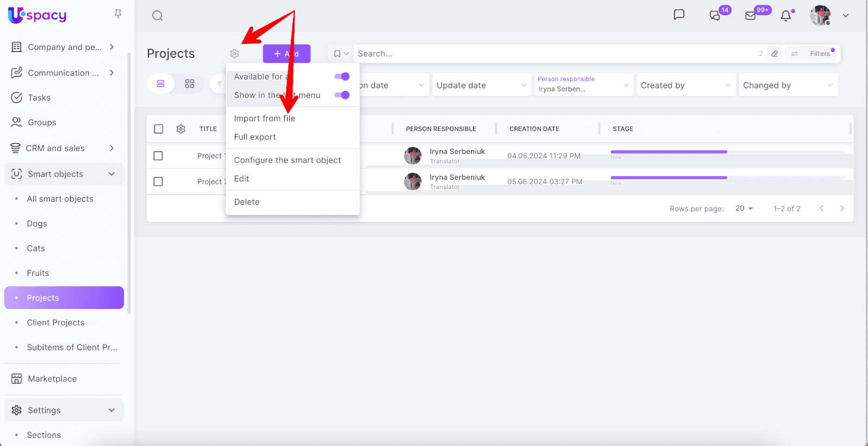Image resolution: width=868 pixels, height=446 pixels.
Task: Click the CRM and sales icon
Action: [x=16, y=148]
